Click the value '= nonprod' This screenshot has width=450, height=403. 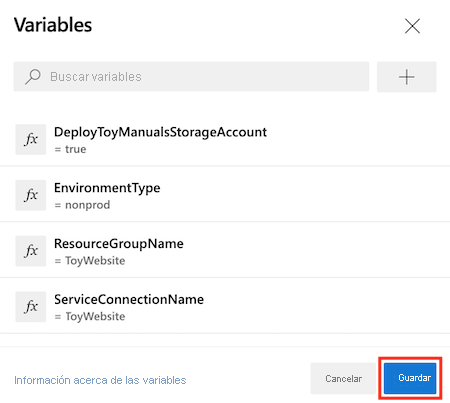click(x=82, y=205)
